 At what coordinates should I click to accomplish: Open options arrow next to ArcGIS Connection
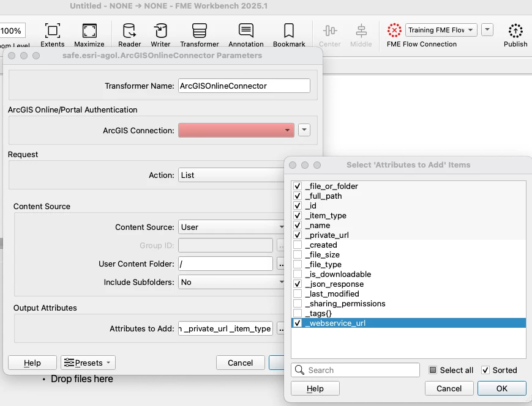[304, 130]
